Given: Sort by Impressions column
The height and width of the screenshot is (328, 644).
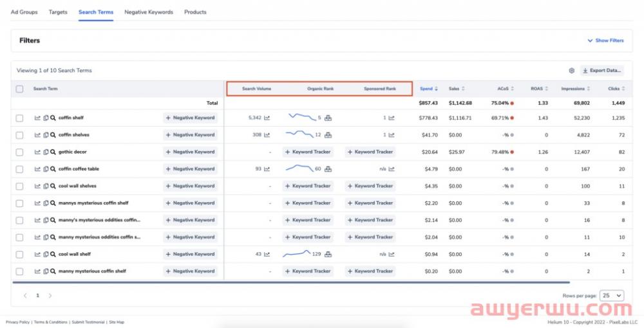Looking at the screenshot, I should click(x=575, y=89).
